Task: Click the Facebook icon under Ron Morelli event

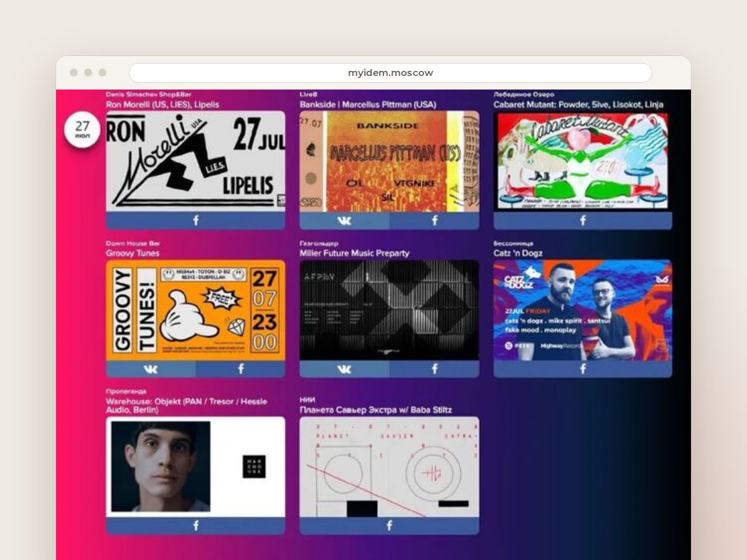Action: pos(195,220)
